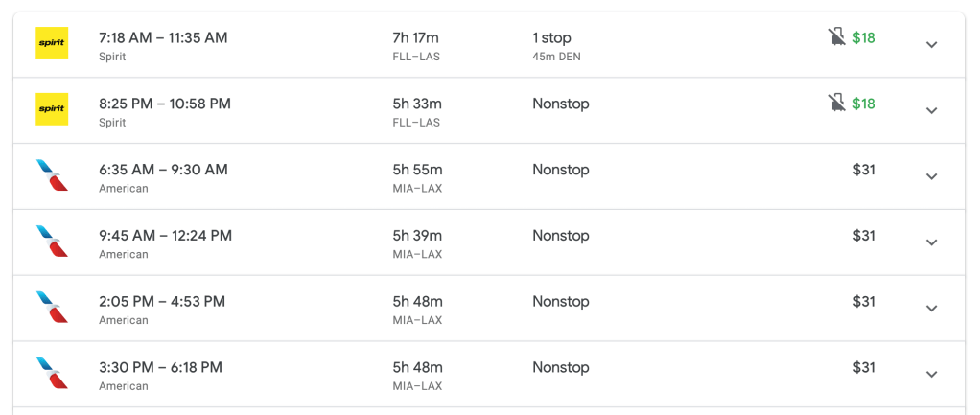
Task: Show details of the 2:05 PM American flight
Action: pos(931,309)
